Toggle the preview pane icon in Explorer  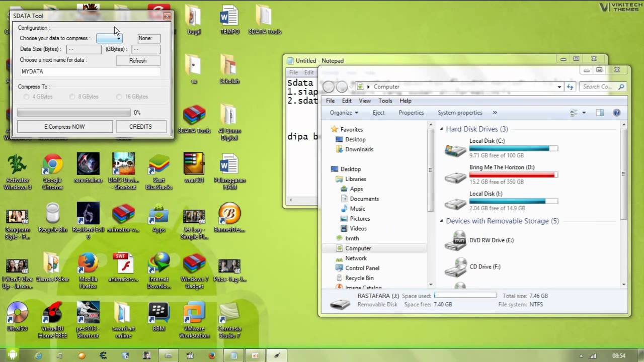[x=600, y=113]
